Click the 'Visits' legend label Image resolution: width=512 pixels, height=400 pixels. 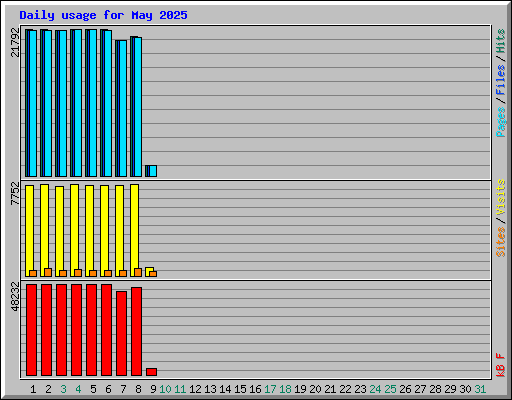click(501, 197)
